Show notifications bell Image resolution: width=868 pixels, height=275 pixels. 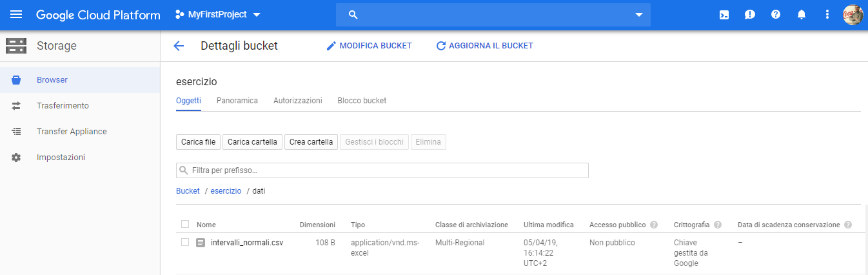point(802,15)
